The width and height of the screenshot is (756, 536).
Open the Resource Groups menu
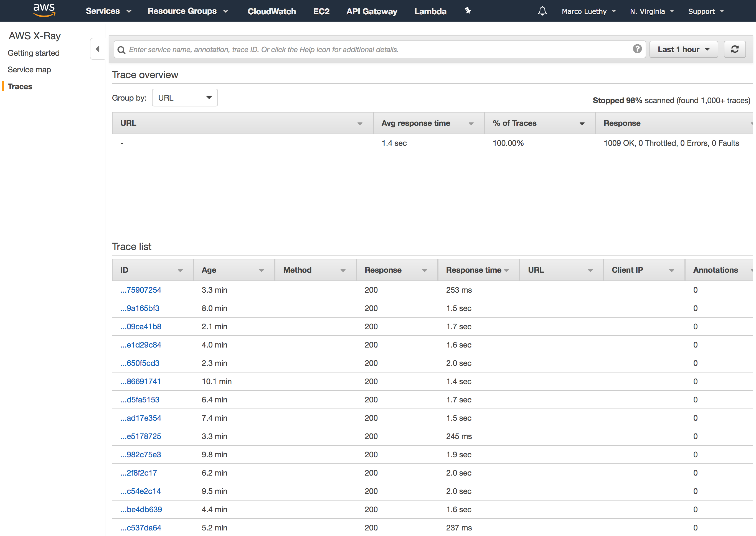click(x=188, y=11)
